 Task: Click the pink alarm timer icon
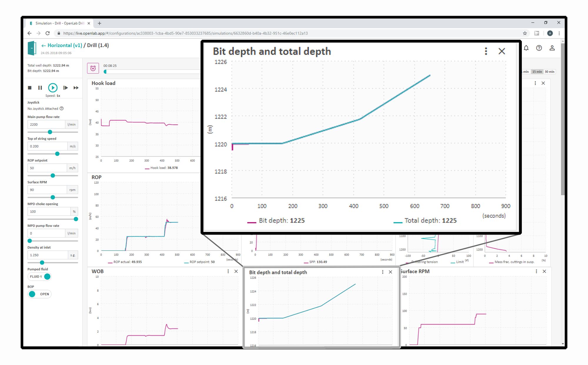click(x=93, y=68)
